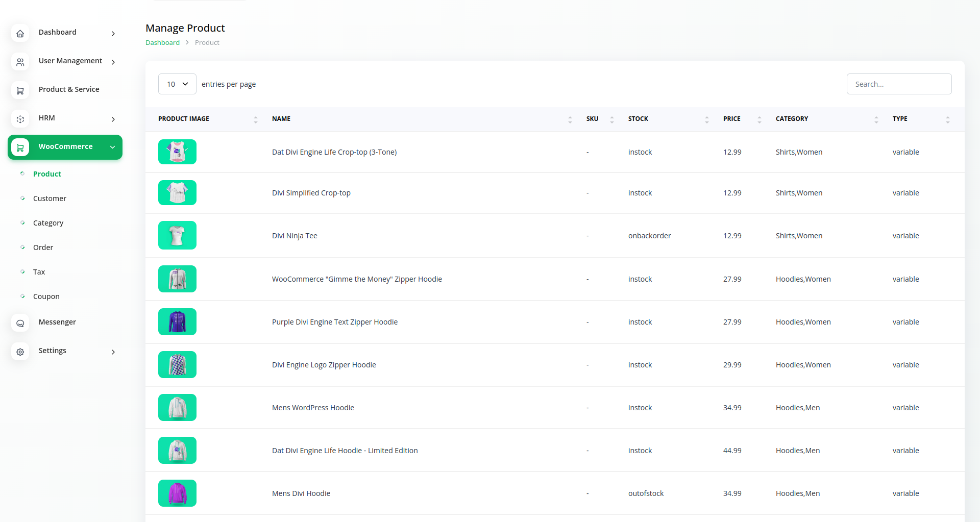The height and width of the screenshot is (522, 980).
Task: Open the entries per page dropdown
Action: pos(177,84)
